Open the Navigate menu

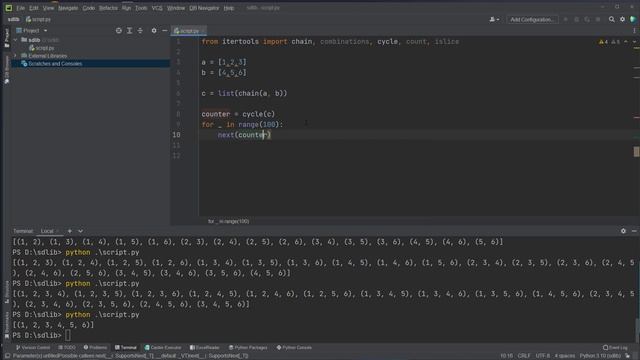pyautogui.click(x=68, y=8)
